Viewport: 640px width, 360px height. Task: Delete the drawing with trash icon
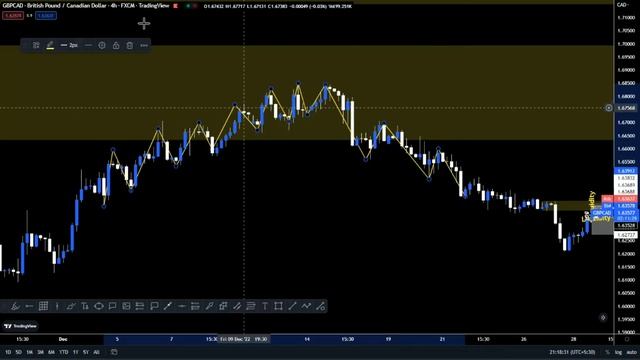click(129, 45)
